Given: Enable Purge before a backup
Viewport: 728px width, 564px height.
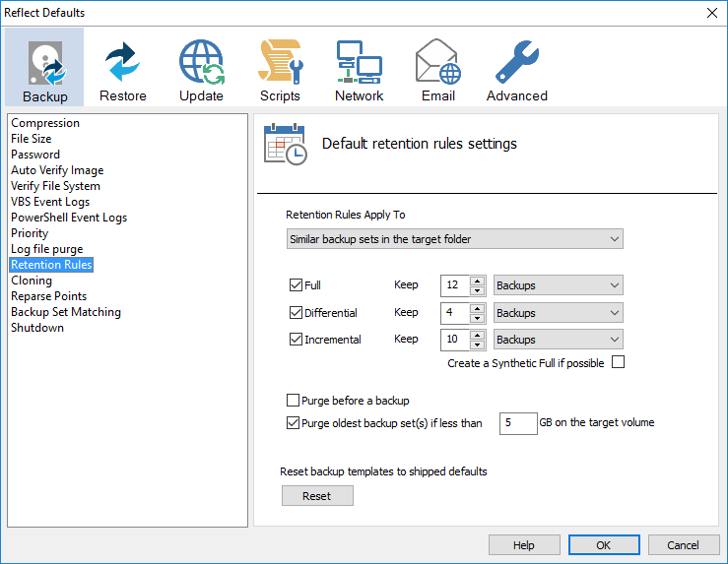Looking at the screenshot, I should tap(293, 401).
